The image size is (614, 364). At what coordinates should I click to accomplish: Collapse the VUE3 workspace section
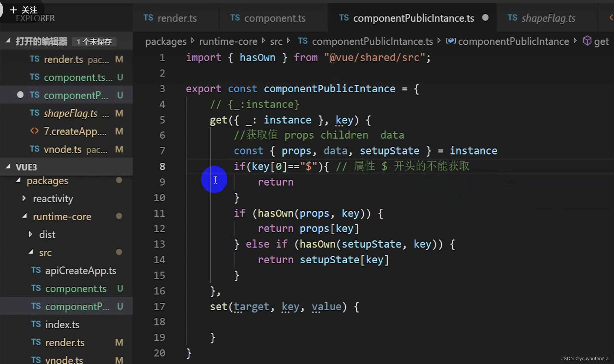(x=8, y=167)
